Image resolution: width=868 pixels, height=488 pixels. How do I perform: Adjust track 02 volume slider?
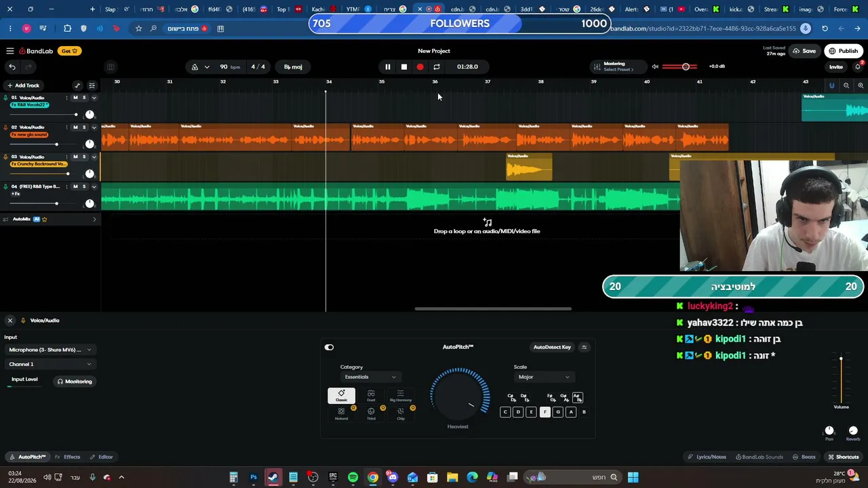click(x=43, y=144)
